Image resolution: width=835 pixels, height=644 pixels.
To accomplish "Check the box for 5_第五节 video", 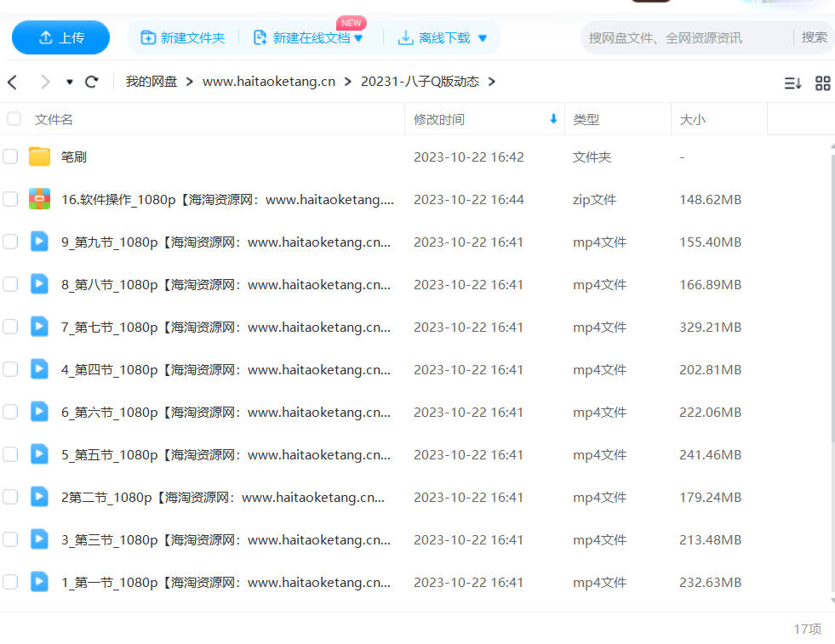I will click(10, 454).
